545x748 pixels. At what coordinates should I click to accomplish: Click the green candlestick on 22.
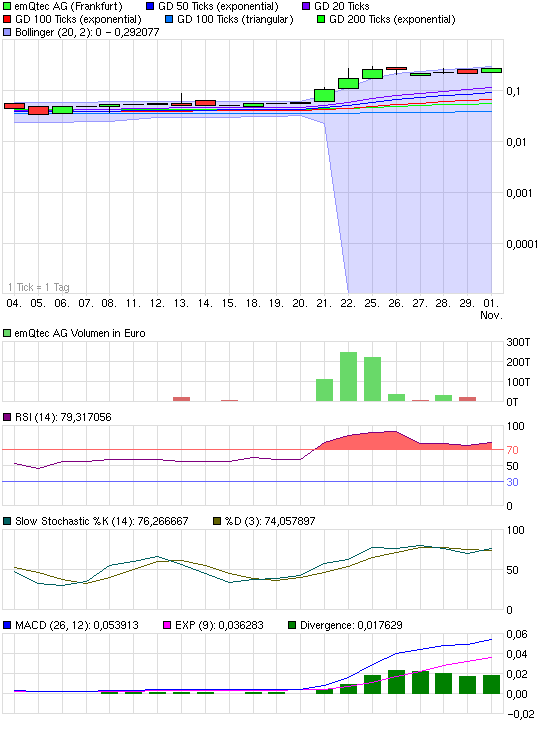coord(348,83)
